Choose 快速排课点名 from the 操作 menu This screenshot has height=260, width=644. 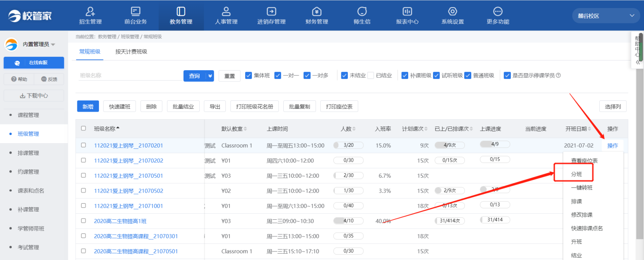587,228
